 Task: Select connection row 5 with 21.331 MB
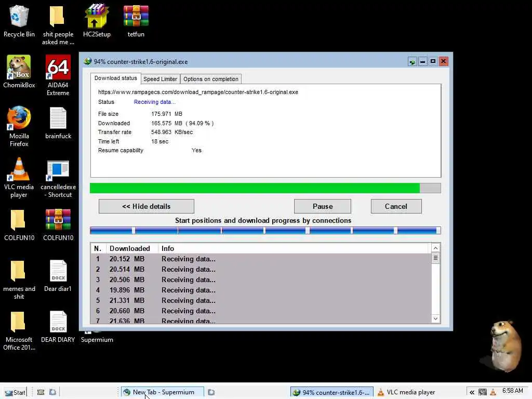click(261, 300)
